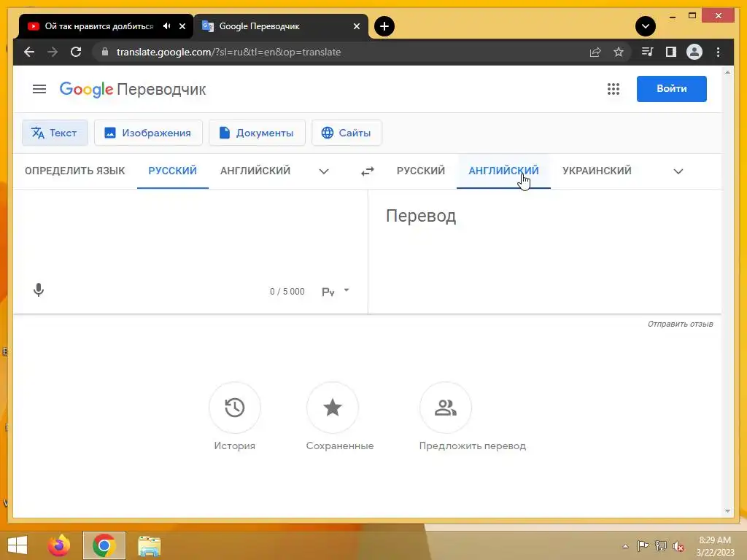Open the muted volume tray icon
Image resolution: width=747 pixels, height=560 pixels.
678,546
